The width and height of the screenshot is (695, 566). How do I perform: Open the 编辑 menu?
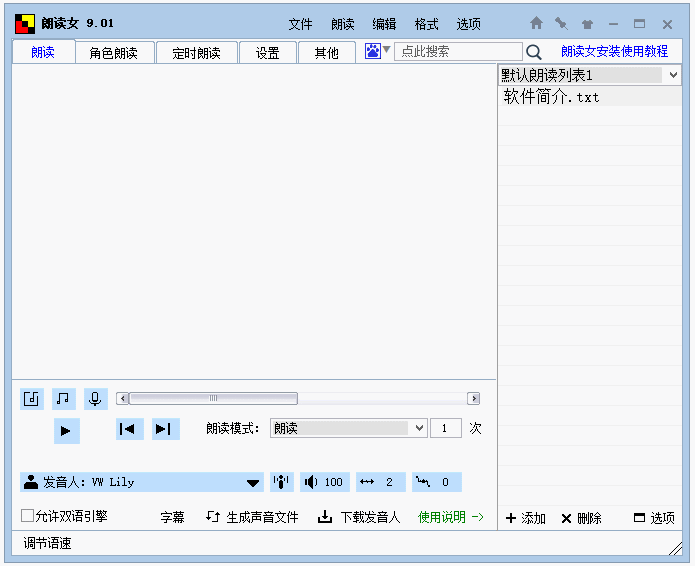384,24
